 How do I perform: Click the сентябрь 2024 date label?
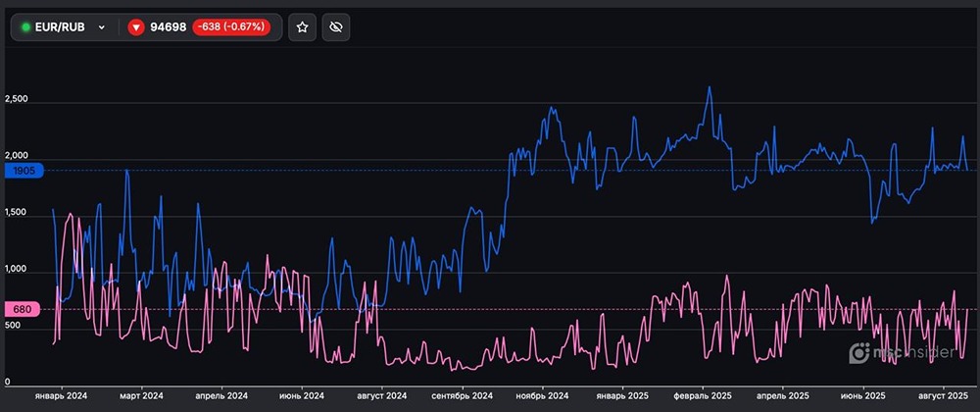click(463, 396)
